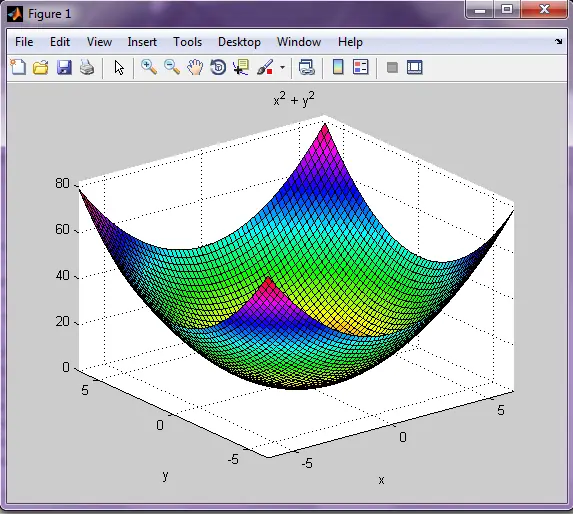
Task: Open the Tools menu
Action: (187, 42)
